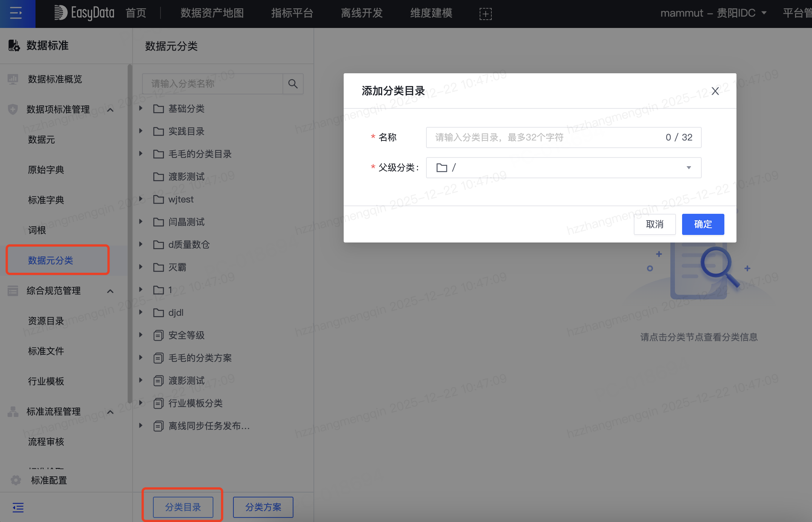
Task: Open the 指标平台 top navigation tab
Action: [x=292, y=13]
